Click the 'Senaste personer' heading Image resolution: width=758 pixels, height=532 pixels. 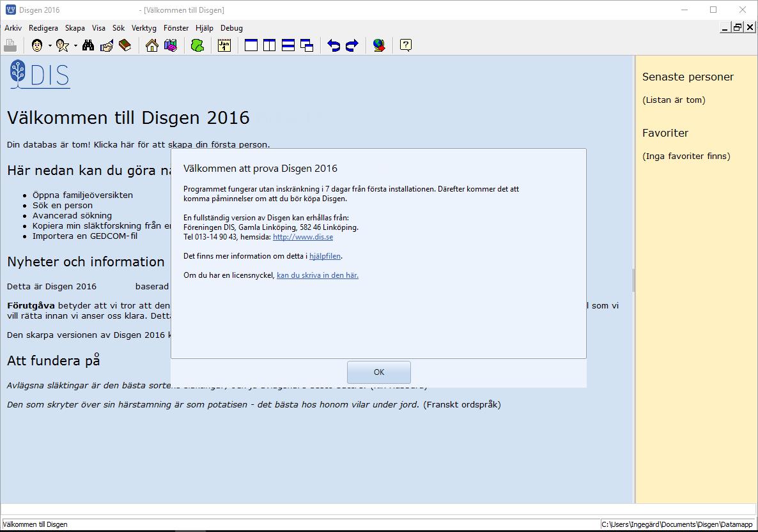point(688,77)
